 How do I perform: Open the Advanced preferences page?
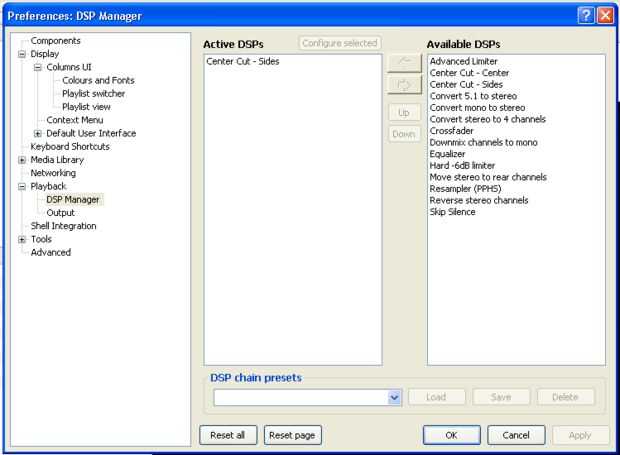point(51,252)
